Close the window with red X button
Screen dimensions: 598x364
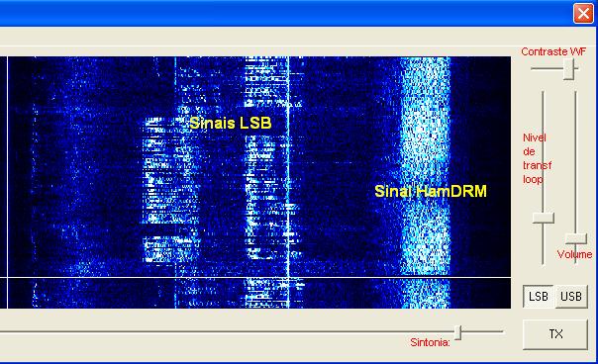[583, 13]
